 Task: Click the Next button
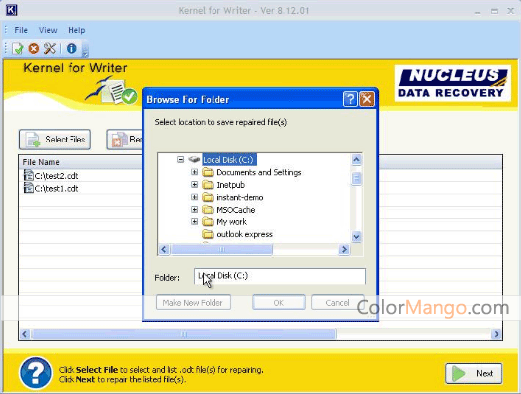tap(474, 373)
